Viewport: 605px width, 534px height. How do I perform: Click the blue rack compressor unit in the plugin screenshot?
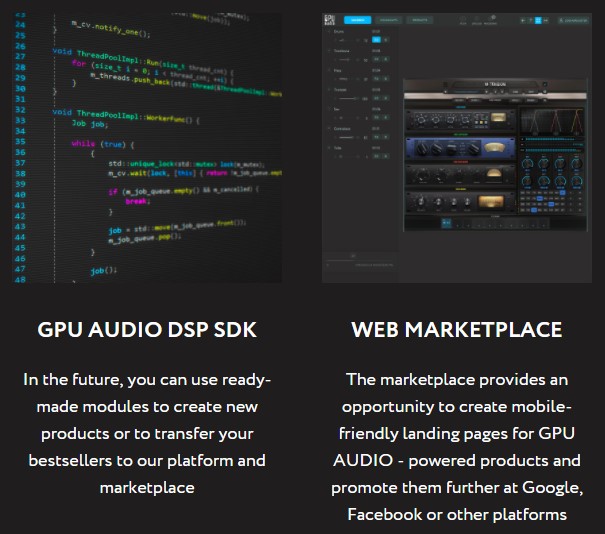460,148
